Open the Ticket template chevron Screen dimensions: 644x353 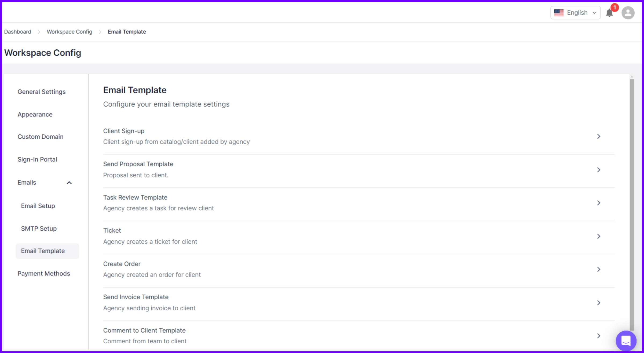599,236
